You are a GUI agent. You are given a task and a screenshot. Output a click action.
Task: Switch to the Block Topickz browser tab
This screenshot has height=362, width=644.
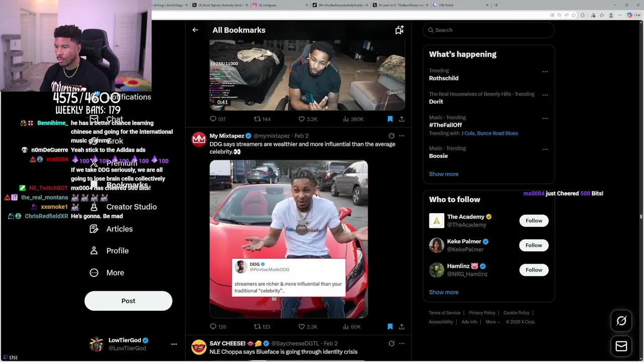point(220,5)
